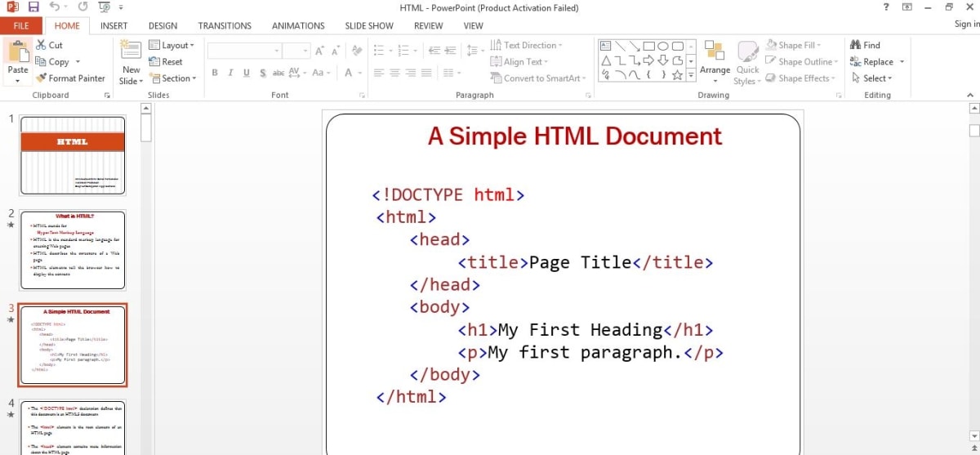Switch to the VIEW tab
The width and height of the screenshot is (980, 455).
474,25
